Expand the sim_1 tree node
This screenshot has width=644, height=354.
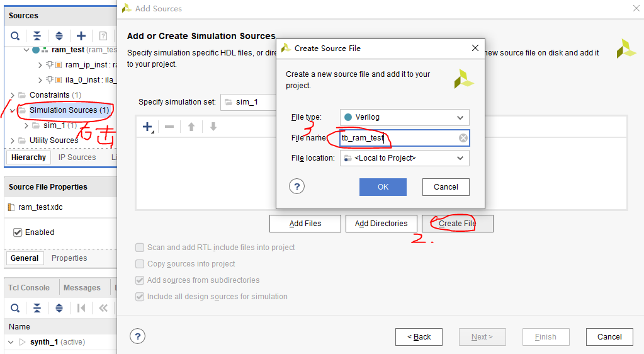26,125
